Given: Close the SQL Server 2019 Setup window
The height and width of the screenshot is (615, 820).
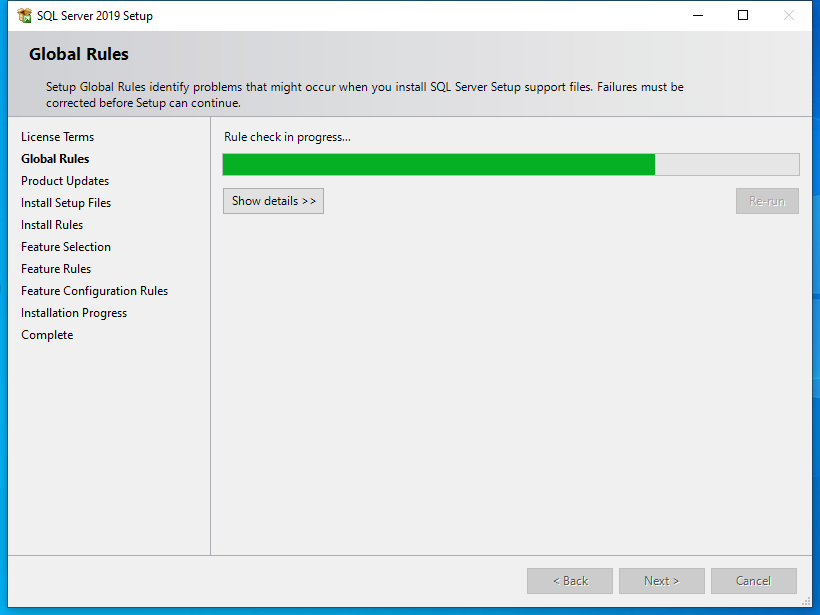Looking at the screenshot, I should [789, 16].
